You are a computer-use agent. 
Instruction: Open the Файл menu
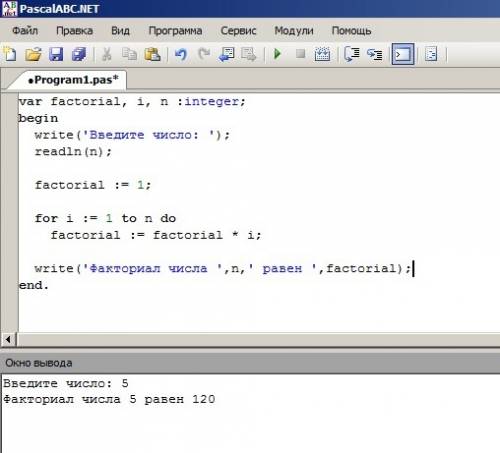25,31
